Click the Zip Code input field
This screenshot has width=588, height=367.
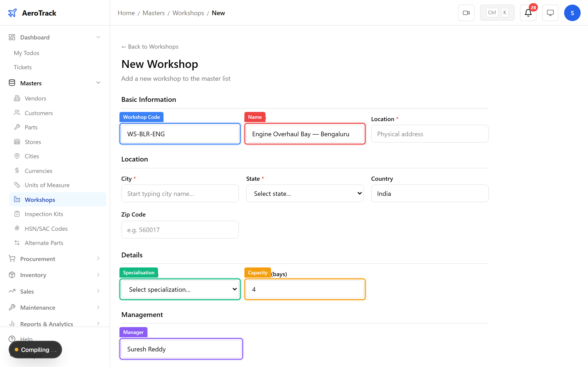[180, 229]
